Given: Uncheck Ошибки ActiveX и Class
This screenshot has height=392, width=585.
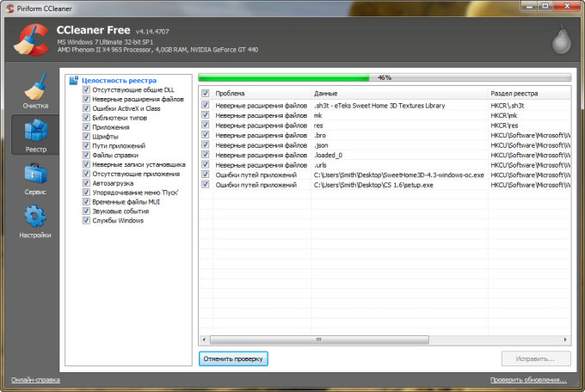Looking at the screenshot, I should [86, 108].
